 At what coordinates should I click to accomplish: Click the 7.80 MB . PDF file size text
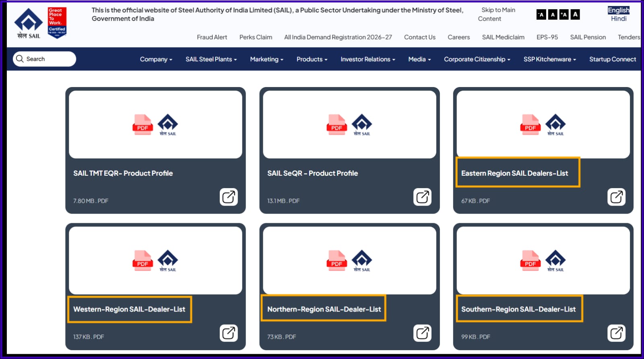[91, 201]
